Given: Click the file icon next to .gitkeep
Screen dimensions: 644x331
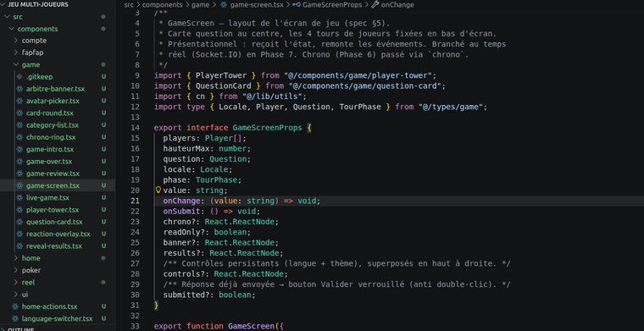Looking at the screenshot, I should tap(19, 77).
